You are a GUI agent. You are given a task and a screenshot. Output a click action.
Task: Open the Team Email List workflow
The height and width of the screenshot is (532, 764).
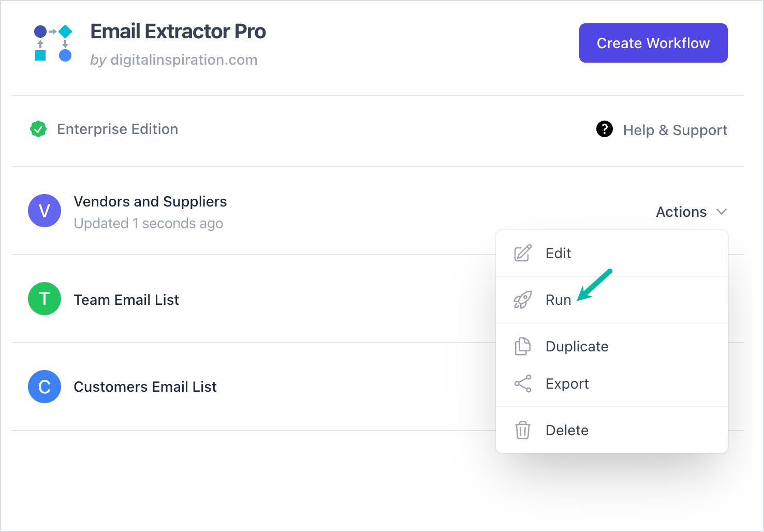[126, 300]
